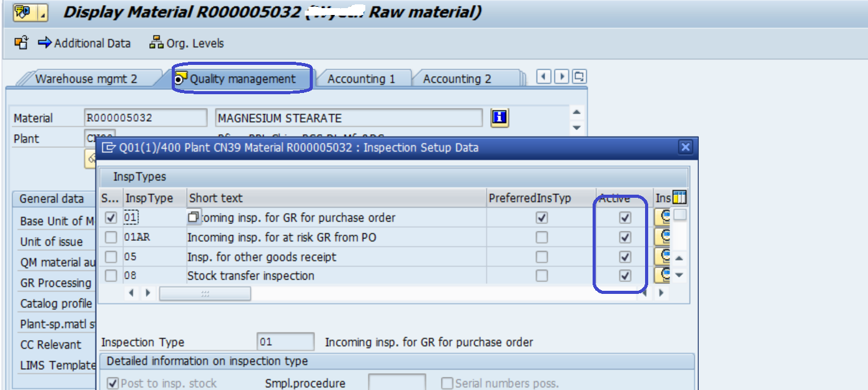Click the tab list icon right of Accounting 2

(579, 77)
